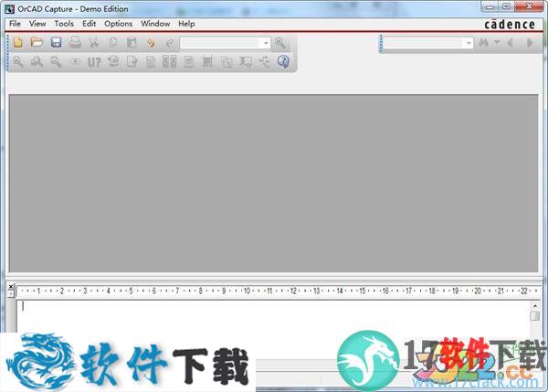Click the Open folder icon

(x=37, y=42)
